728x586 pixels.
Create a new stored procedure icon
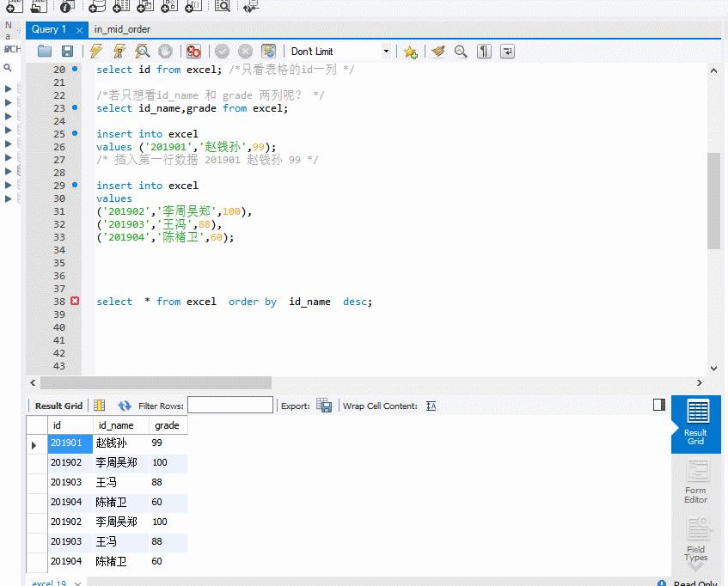pos(169,5)
